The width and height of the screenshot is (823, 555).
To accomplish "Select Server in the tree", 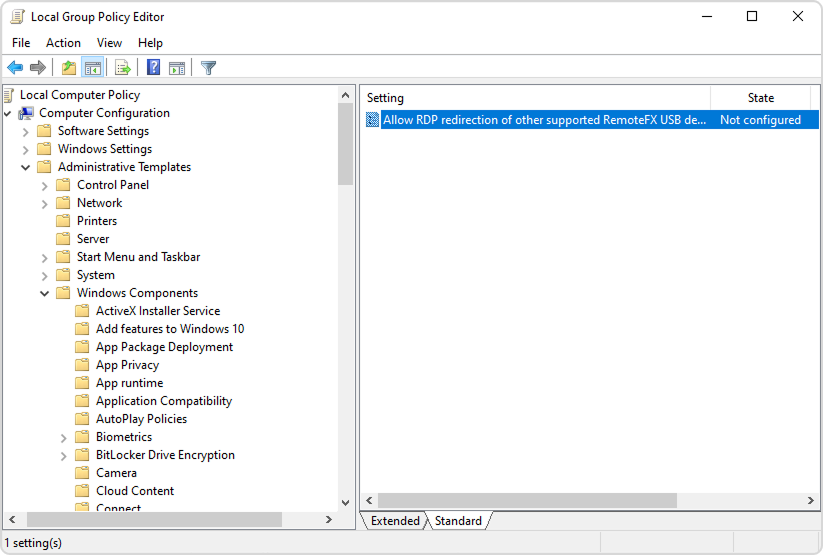I will pos(93,239).
